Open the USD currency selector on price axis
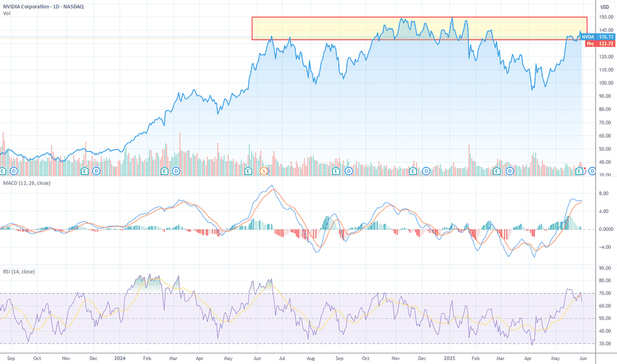 pos(604,7)
